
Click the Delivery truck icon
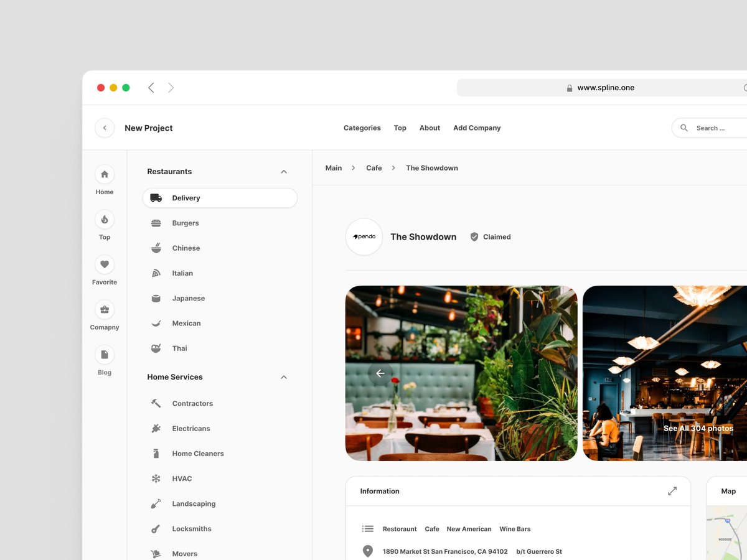click(x=156, y=198)
